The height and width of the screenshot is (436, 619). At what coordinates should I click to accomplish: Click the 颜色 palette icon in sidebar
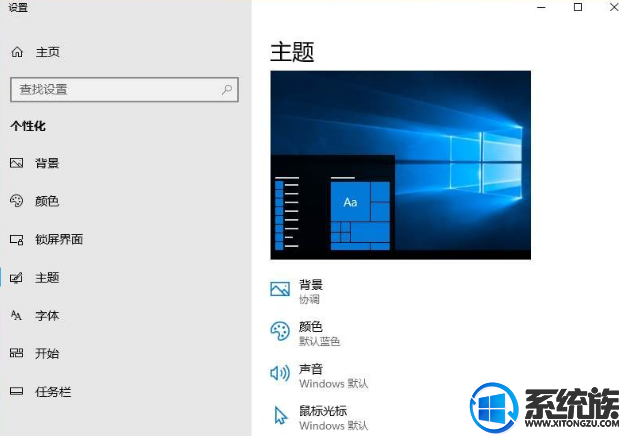click(x=17, y=201)
